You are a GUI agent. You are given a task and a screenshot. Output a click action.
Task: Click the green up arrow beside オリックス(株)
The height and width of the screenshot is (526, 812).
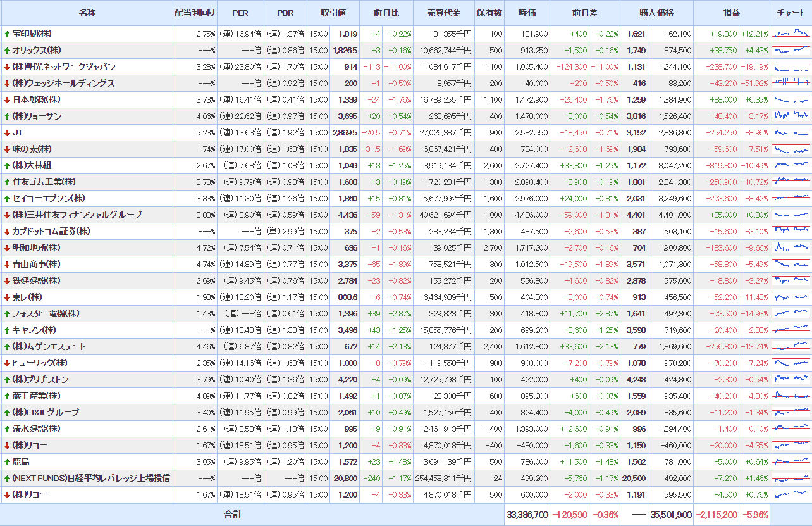[7, 51]
